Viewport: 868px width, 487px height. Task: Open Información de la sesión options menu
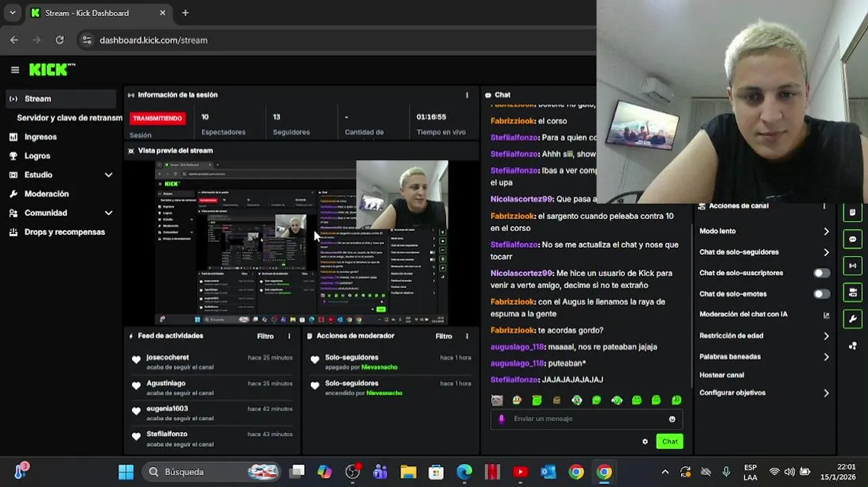tap(467, 95)
